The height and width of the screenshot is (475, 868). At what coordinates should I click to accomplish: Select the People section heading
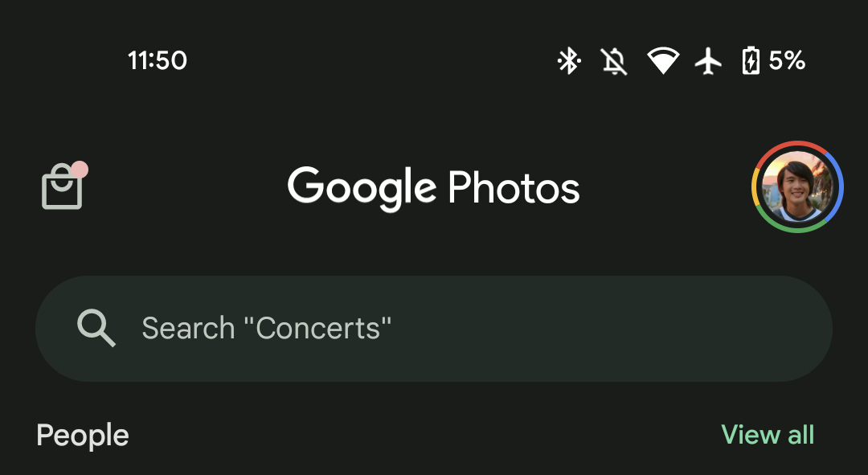click(83, 436)
